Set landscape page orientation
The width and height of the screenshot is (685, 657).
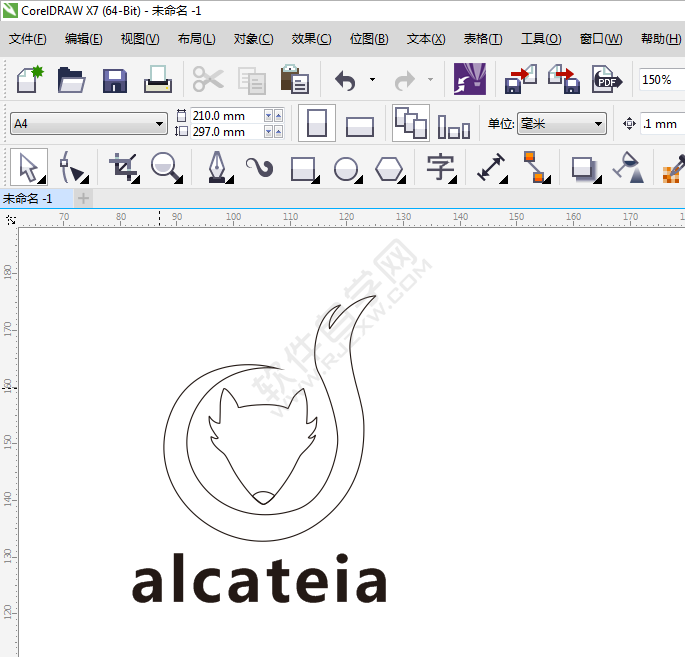point(360,126)
